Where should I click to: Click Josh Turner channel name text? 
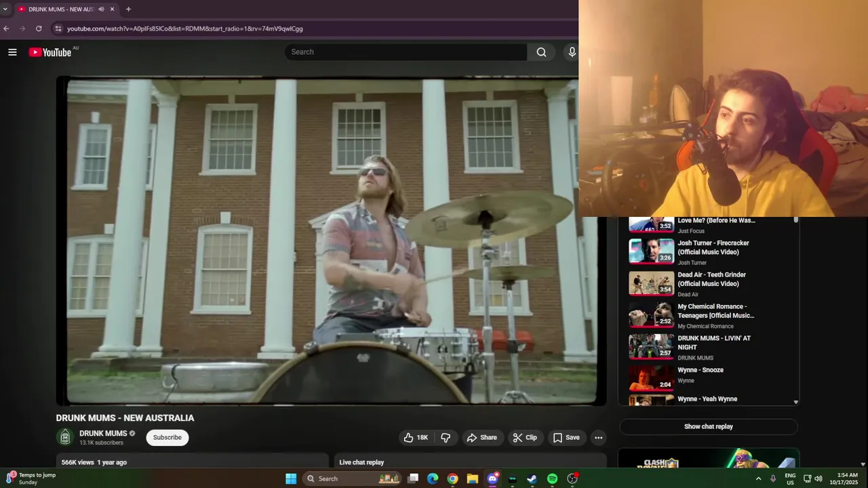tap(692, 263)
